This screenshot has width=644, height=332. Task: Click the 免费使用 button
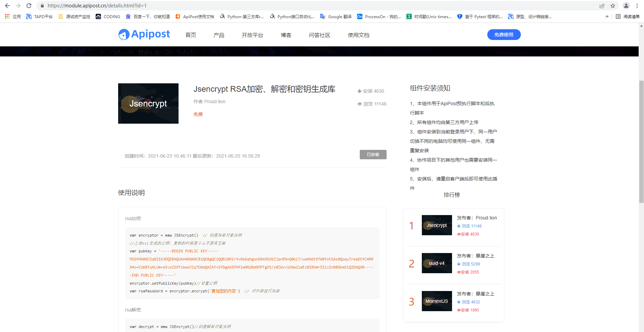(x=504, y=35)
